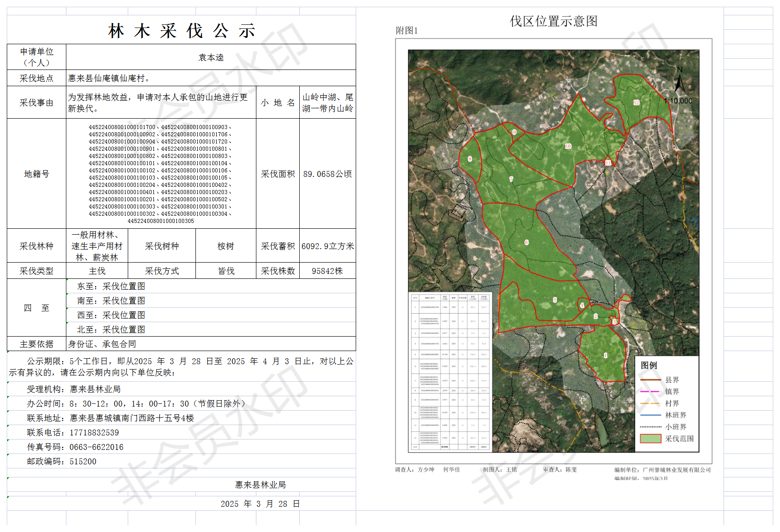Select the 采伐类型 label cell
Viewport: 780px width, 532px height.
point(37,271)
